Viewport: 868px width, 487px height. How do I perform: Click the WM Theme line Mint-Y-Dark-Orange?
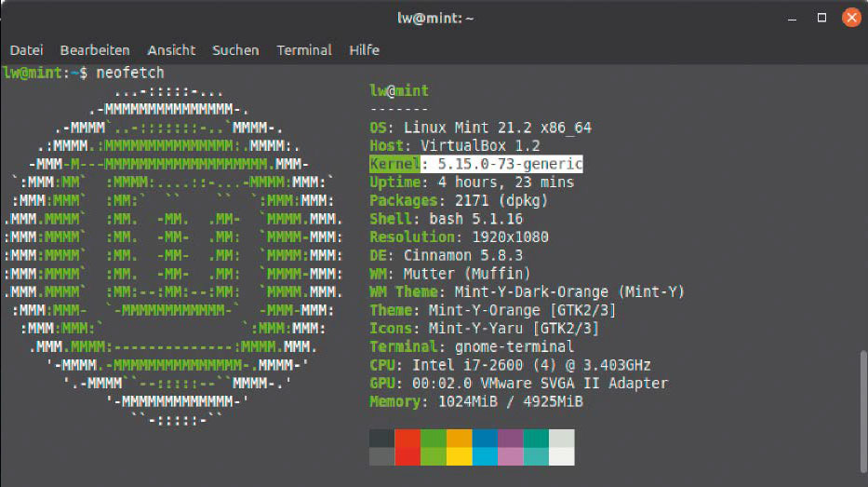(527, 292)
